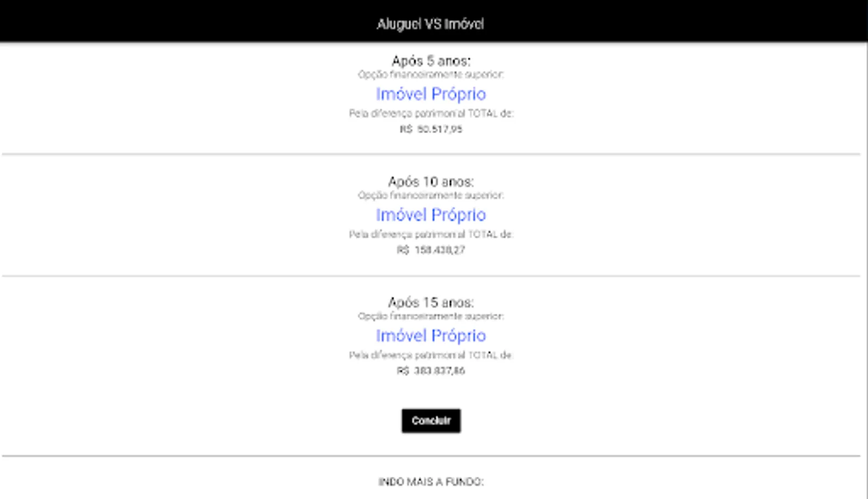Click the R$ 50.517,95 amount

(431, 129)
